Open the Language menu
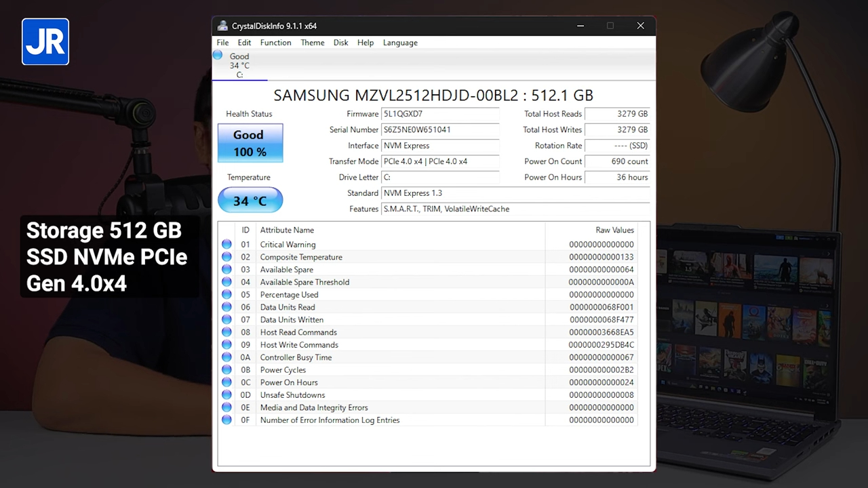The height and width of the screenshot is (488, 868). click(400, 42)
